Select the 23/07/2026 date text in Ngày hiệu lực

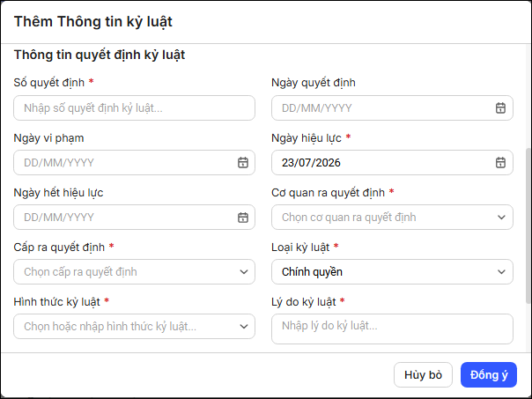(x=311, y=163)
